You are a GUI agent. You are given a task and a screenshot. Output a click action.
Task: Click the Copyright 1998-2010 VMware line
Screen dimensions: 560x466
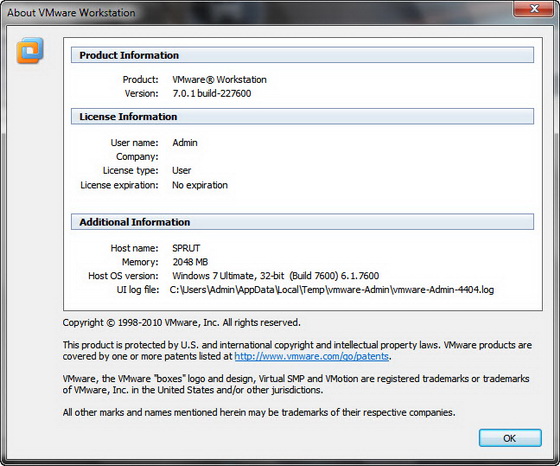(x=181, y=323)
